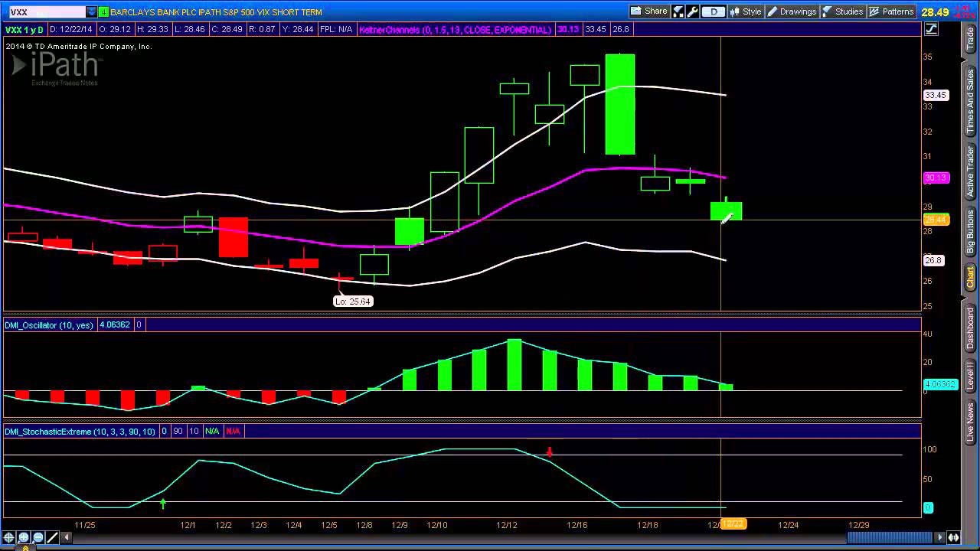The height and width of the screenshot is (551, 980).
Task: Click the 12/22 highlighted date marker
Action: (x=733, y=524)
